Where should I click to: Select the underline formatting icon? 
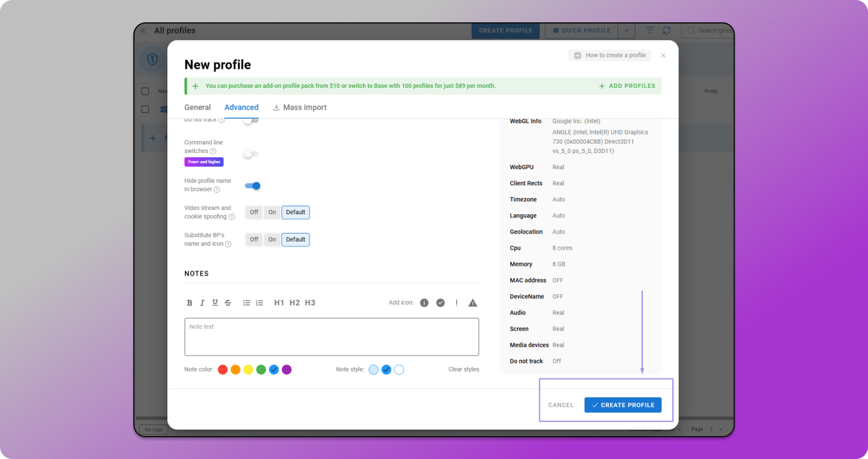pos(215,302)
